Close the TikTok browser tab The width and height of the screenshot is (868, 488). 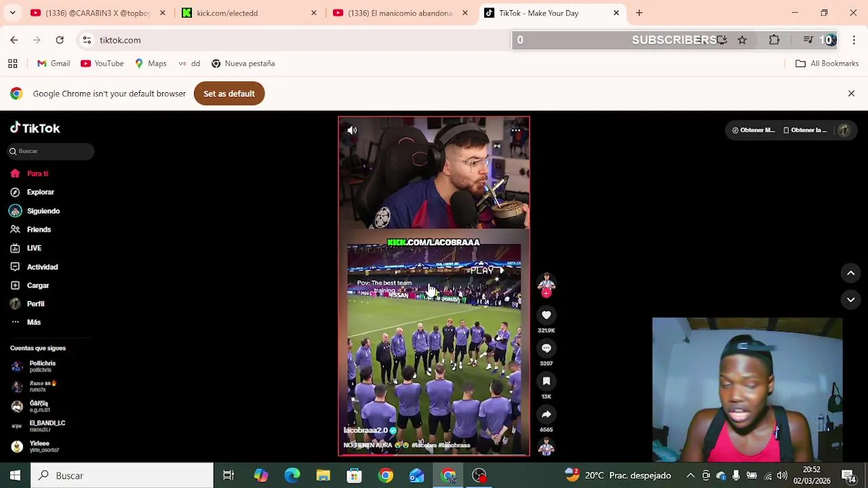click(x=616, y=13)
